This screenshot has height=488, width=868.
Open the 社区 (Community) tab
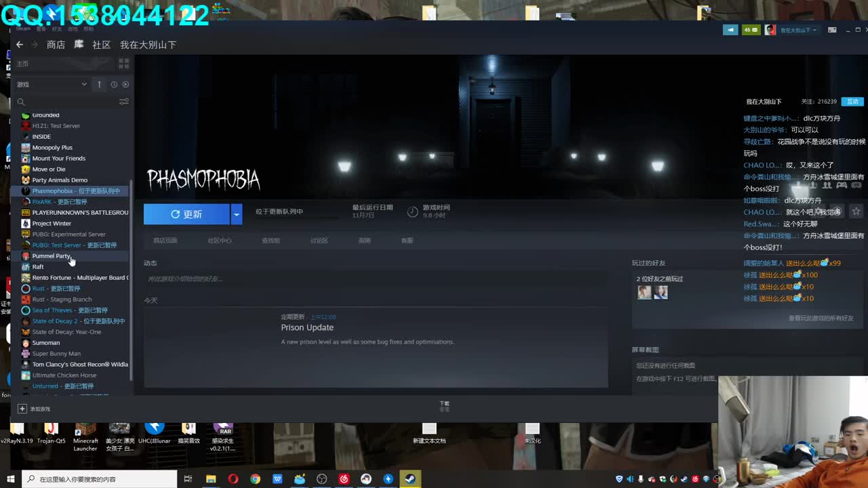pyautogui.click(x=101, y=45)
